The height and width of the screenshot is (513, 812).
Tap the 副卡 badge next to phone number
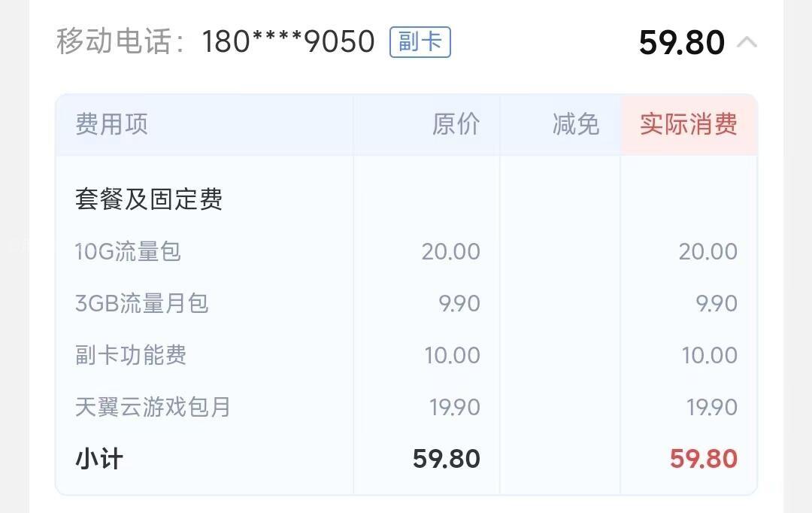click(x=420, y=41)
